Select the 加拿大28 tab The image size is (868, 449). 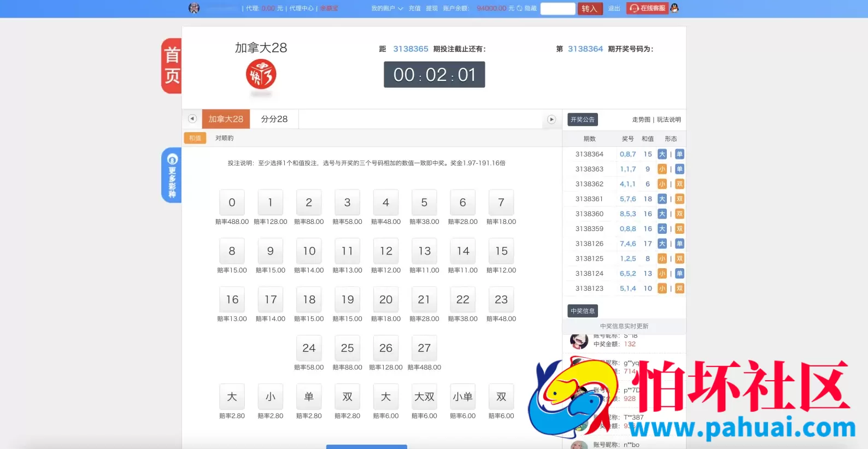pos(226,119)
